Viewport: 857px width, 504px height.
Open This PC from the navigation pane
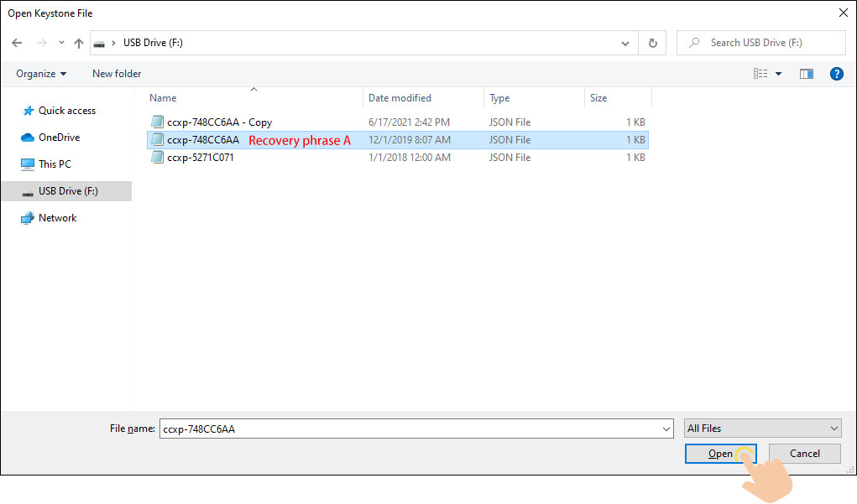(x=53, y=164)
